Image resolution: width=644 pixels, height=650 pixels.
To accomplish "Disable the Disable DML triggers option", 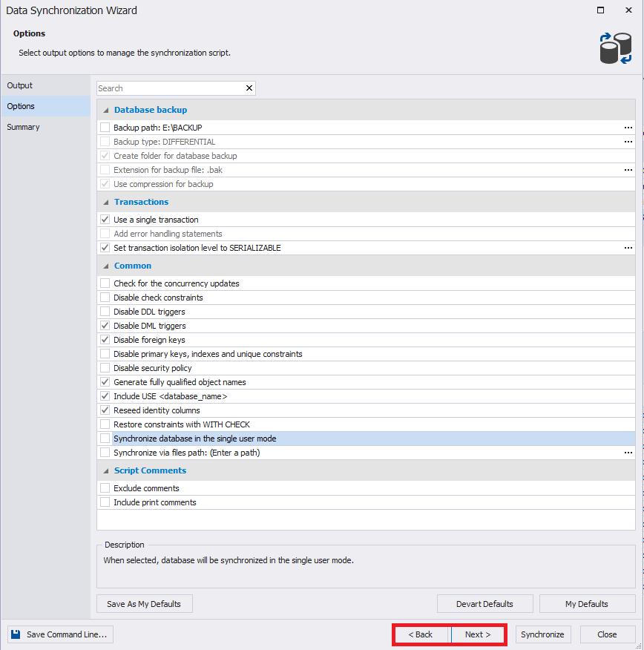I will [105, 325].
